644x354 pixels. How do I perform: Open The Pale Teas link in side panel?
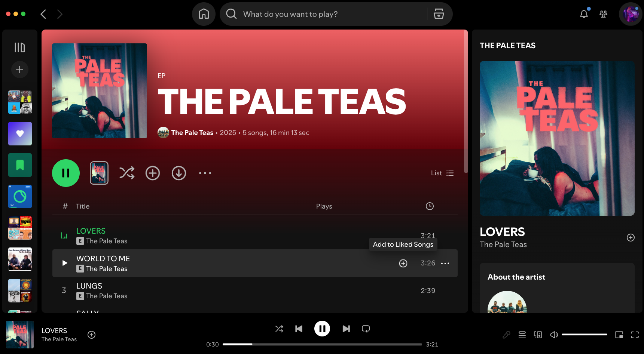point(503,244)
